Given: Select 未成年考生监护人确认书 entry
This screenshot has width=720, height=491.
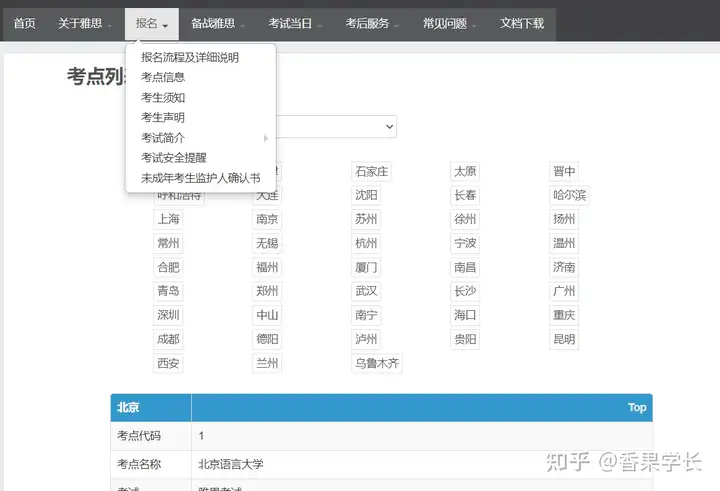Looking at the screenshot, I should coord(201,178).
